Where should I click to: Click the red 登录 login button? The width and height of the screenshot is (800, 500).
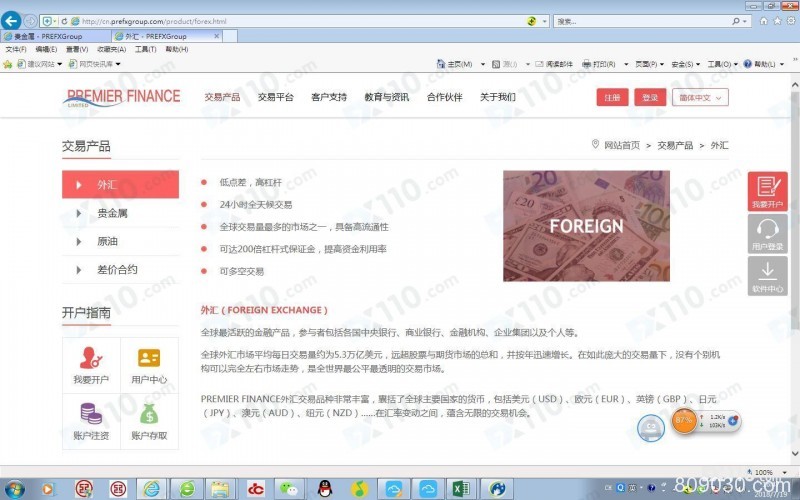(650, 97)
